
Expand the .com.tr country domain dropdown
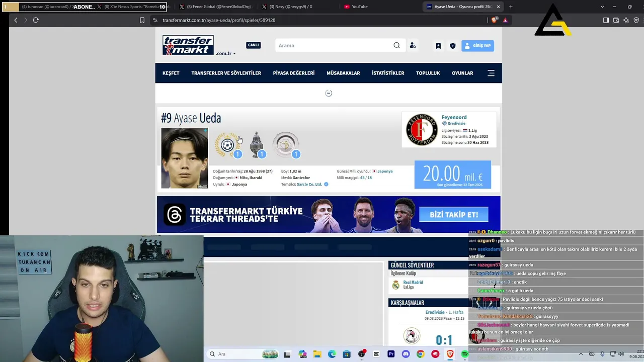click(x=225, y=53)
